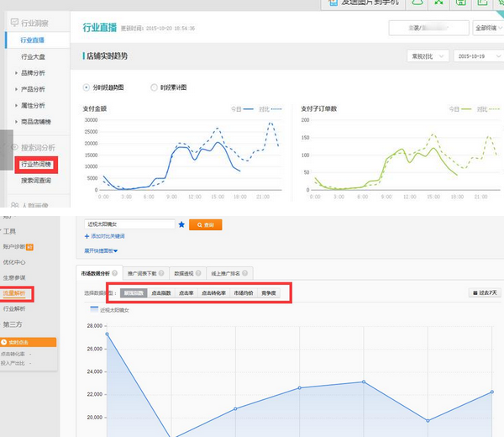504x442 pixels.
Task: Click the last data point on the trend line
Action: coord(492,392)
